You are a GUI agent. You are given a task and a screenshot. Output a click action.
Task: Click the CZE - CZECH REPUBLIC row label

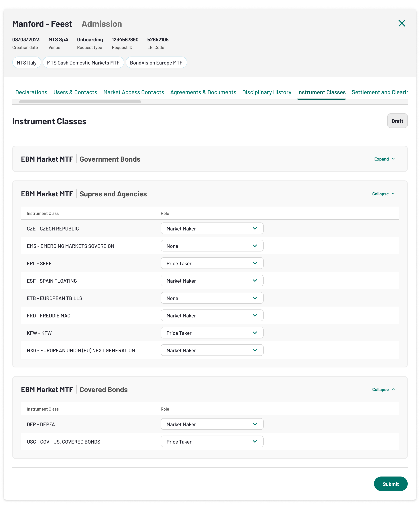pos(53,229)
